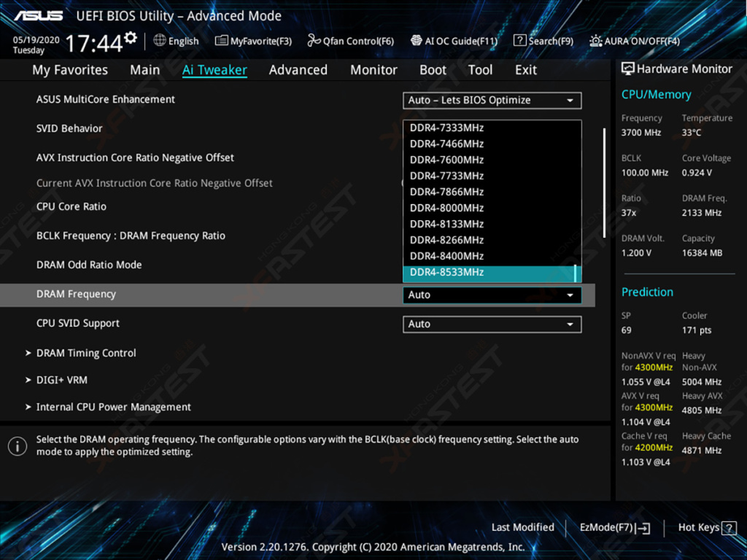Open the Tool tab
The height and width of the screenshot is (560, 747).
point(480,70)
